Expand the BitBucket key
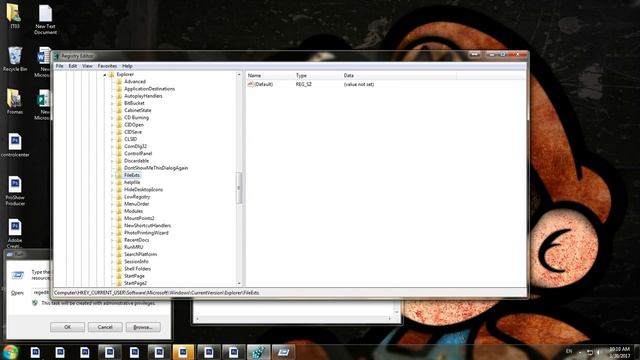This screenshot has width=640, height=360. coord(113,103)
